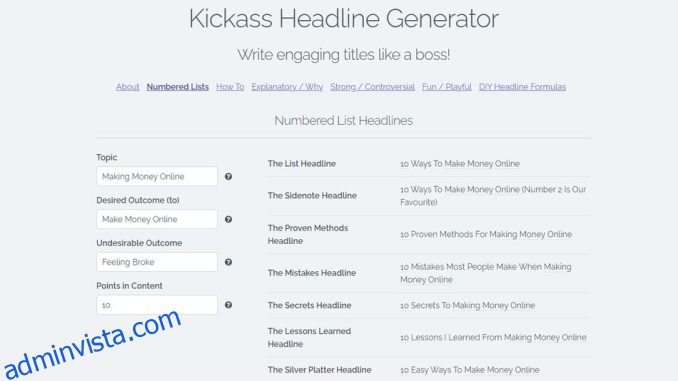Click 'The Silver Platter Headline' label

pyautogui.click(x=319, y=370)
